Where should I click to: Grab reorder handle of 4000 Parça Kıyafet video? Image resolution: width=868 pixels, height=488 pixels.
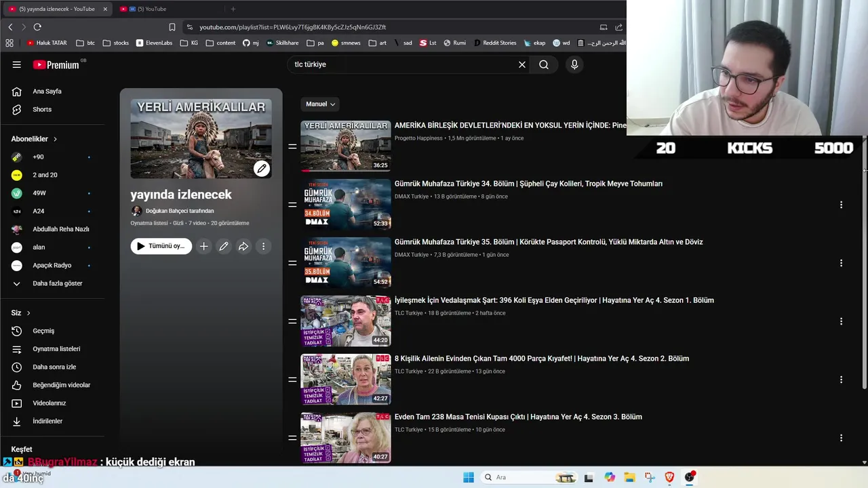pyautogui.click(x=292, y=380)
